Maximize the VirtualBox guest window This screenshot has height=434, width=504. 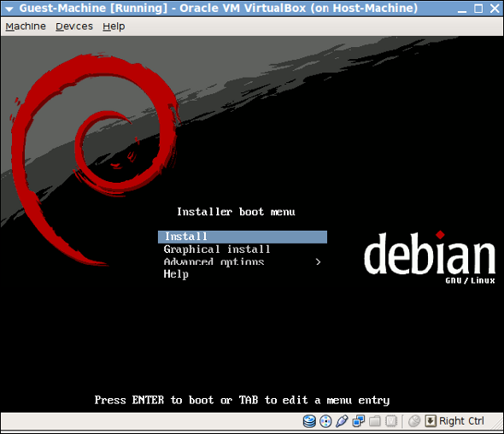pyautogui.click(x=478, y=9)
